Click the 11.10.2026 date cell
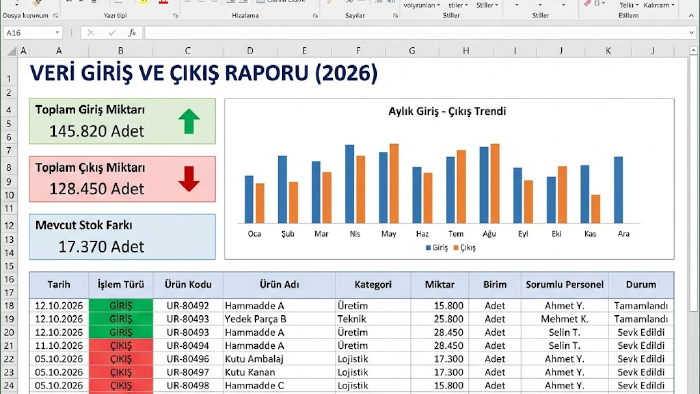The image size is (700, 394). tap(59, 345)
